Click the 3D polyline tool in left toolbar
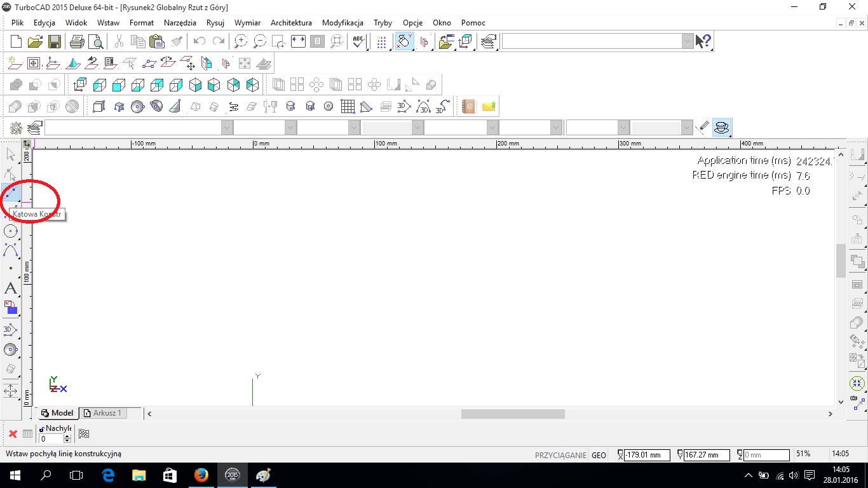The height and width of the screenshot is (488, 868). tap(11, 329)
